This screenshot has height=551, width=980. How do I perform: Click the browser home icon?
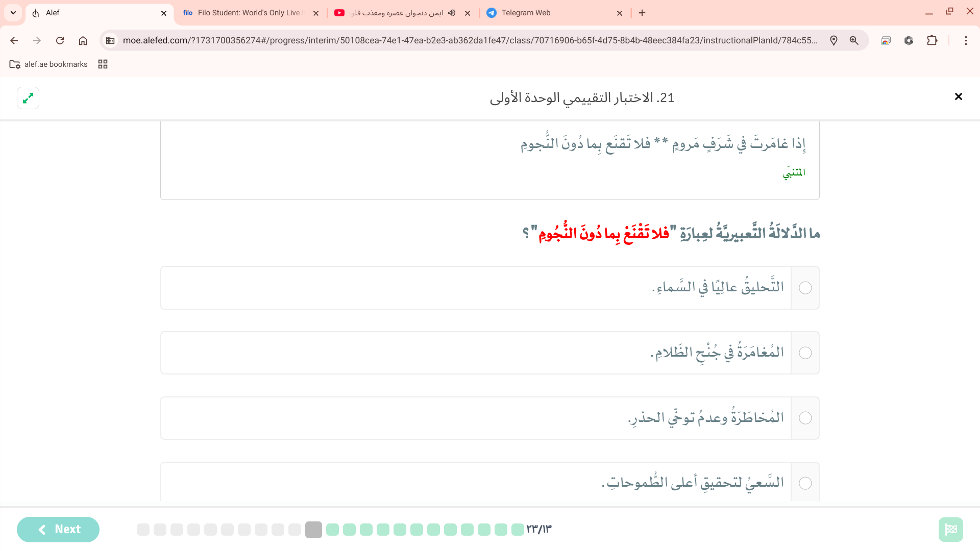click(x=83, y=40)
